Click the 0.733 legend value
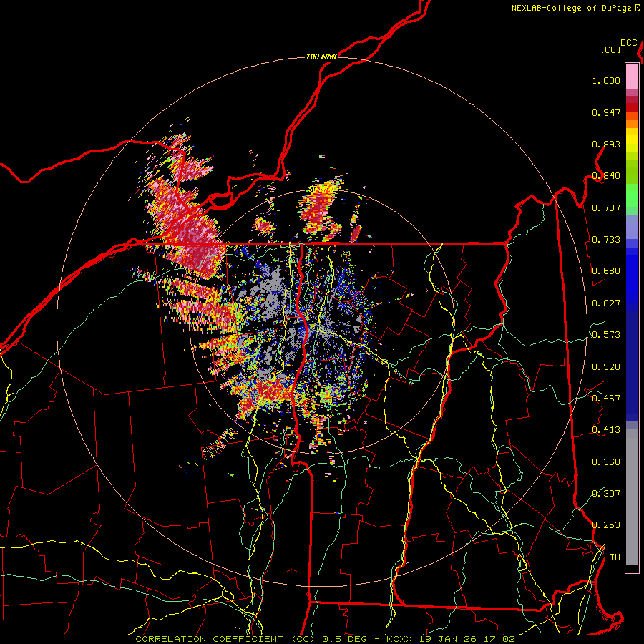Screen dimensions: 644x644 coord(606,240)
